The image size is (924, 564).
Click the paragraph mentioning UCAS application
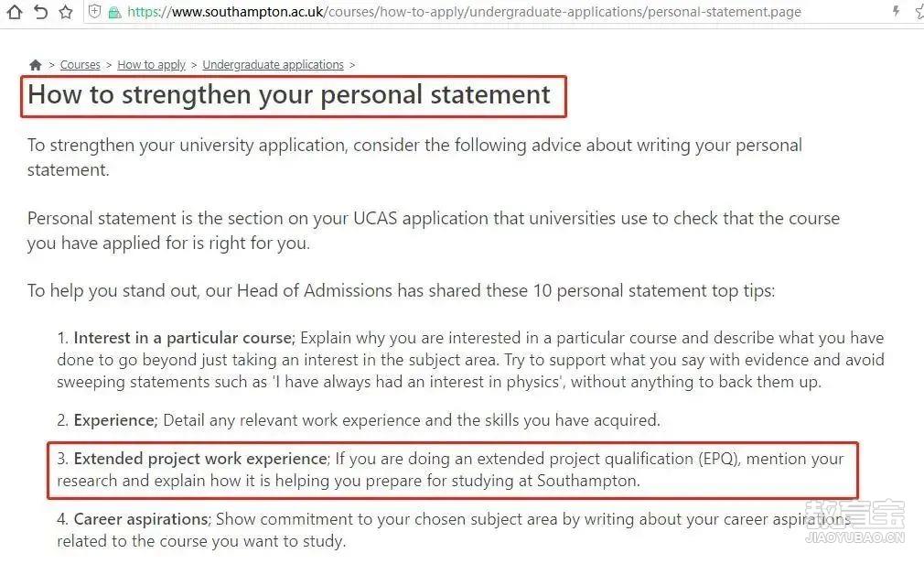433,231
